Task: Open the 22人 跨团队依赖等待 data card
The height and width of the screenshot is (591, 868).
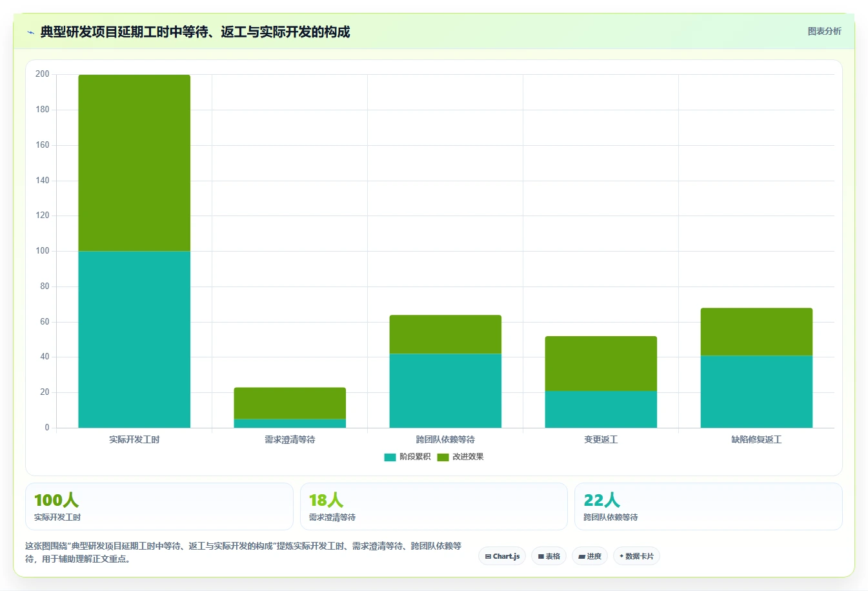Action: coord(709,506)
